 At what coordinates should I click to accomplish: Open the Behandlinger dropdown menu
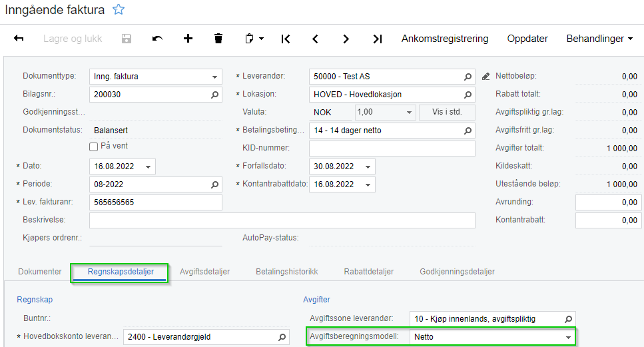tap(599, 39)
